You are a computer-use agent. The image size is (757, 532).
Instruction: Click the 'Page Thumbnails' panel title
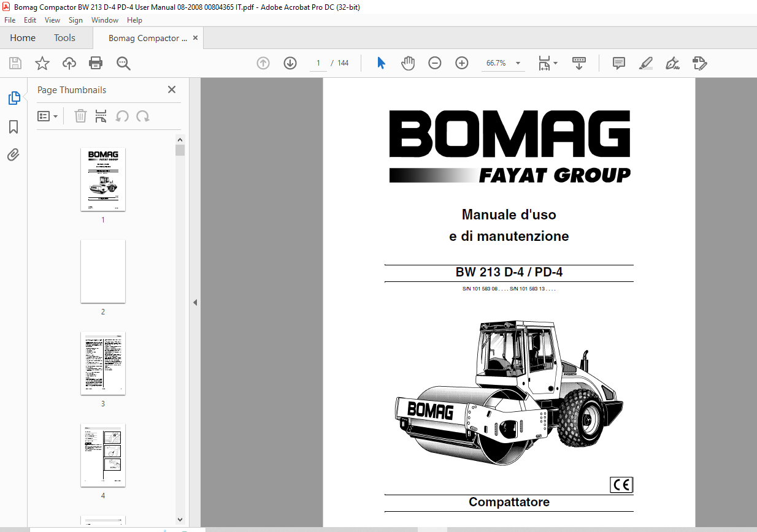[x=72, y=89]
